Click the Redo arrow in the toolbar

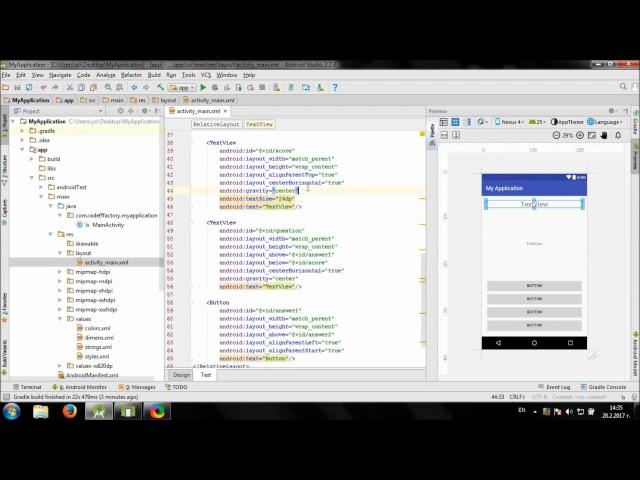(x=55, y=87)
